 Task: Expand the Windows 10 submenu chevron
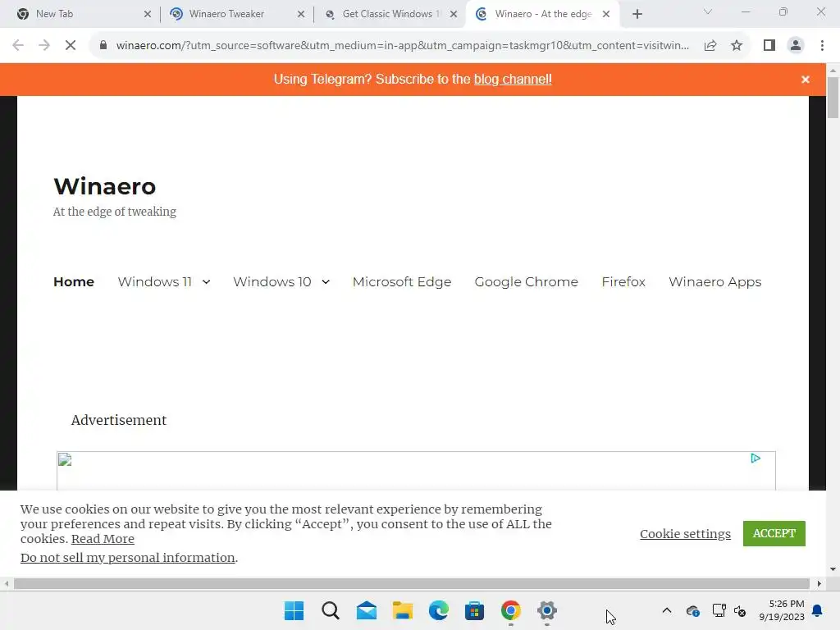326,282
